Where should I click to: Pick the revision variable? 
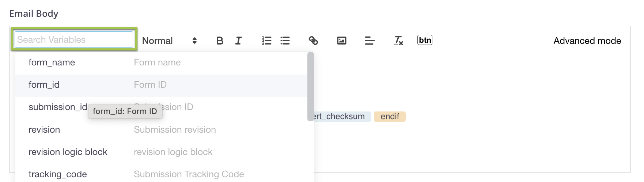click(44, 130)
